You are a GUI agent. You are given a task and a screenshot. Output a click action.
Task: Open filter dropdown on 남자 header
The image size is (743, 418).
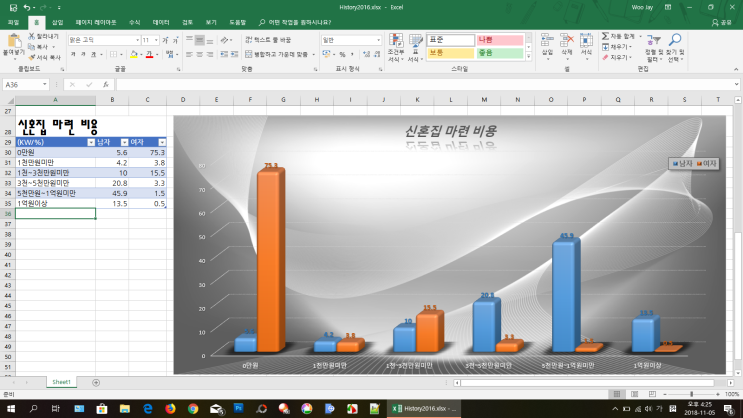coord(124,142)
